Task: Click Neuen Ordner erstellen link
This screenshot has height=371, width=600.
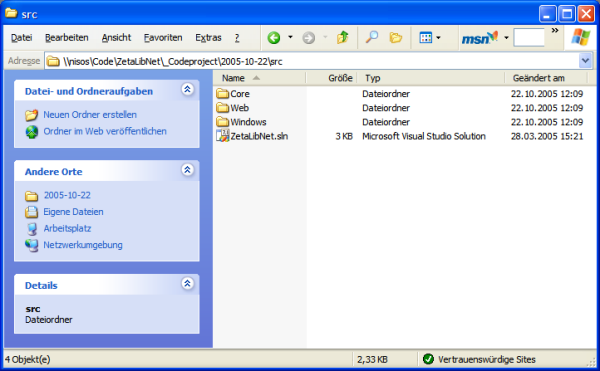Action: (x=90, y=115)
